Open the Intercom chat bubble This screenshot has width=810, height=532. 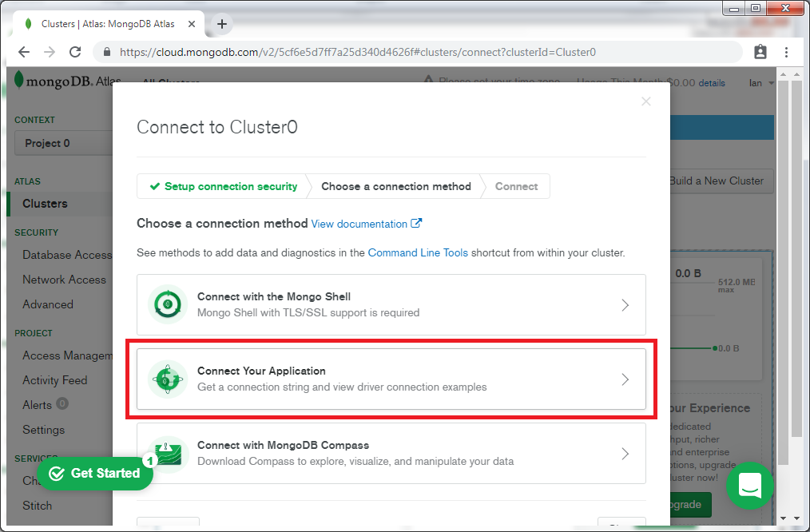[749, 486]
